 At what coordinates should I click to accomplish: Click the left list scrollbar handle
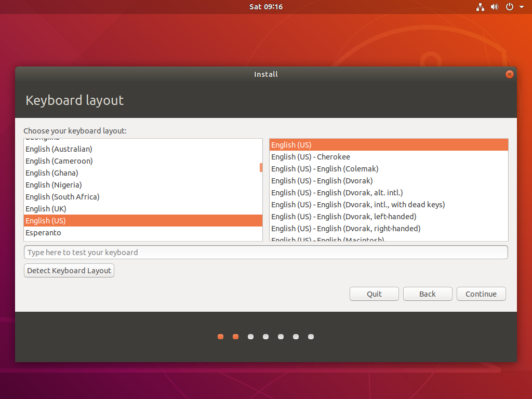(261, 167)
